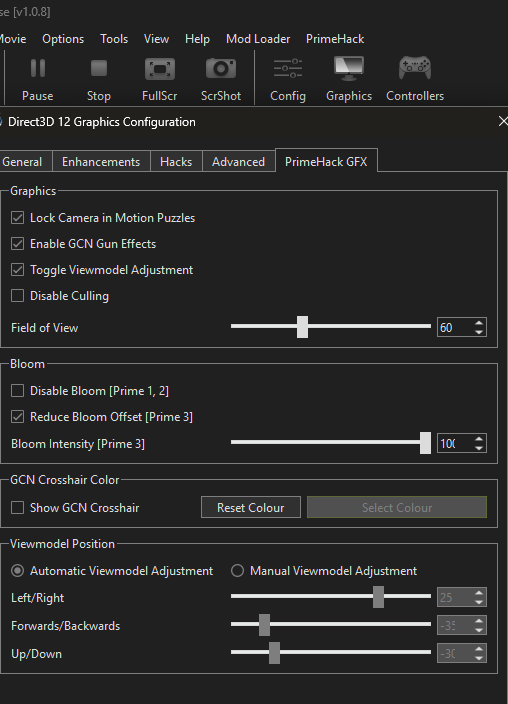Screen dimensions: 508x704
Task: Increase Bloom Intensity with up arrow
Action: (x=479, y=439)
